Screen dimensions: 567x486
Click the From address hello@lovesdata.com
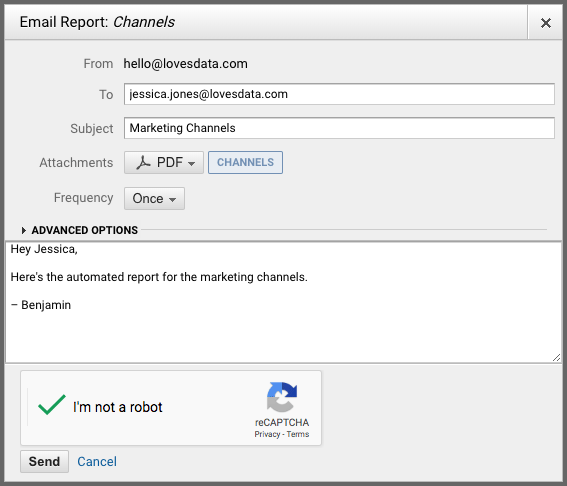click(x=186, y=64)
